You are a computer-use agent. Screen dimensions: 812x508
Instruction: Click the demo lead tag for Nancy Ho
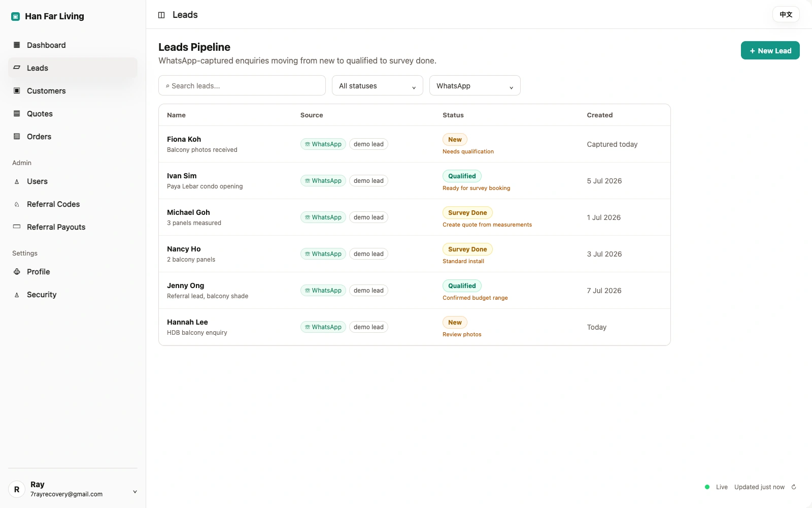pyautogui.click(x=368, y=254)
